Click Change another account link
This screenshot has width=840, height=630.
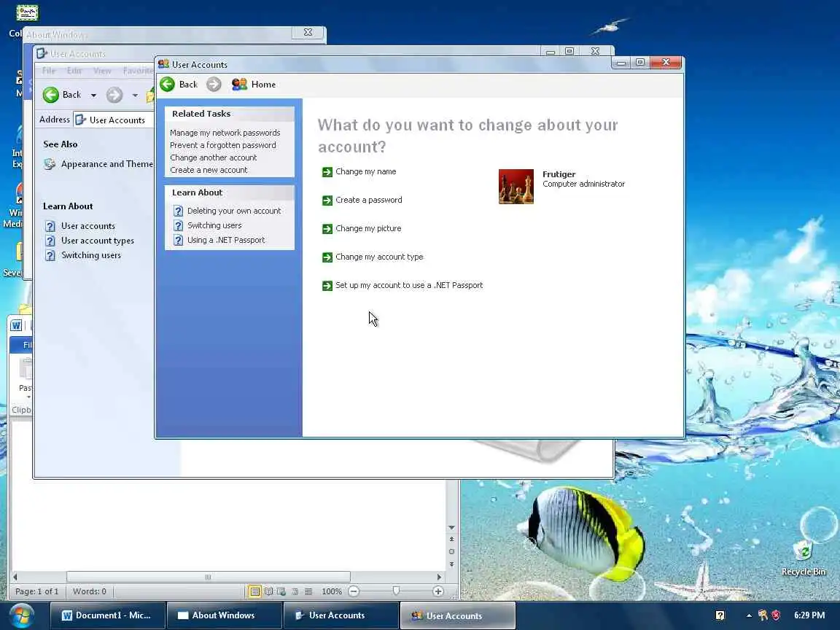(213, 157)
